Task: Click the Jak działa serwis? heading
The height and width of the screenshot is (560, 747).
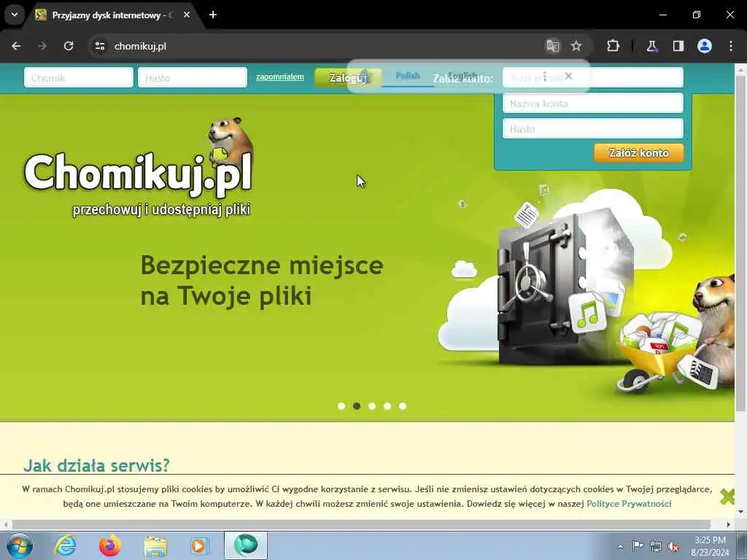Action: click(96, 465)
